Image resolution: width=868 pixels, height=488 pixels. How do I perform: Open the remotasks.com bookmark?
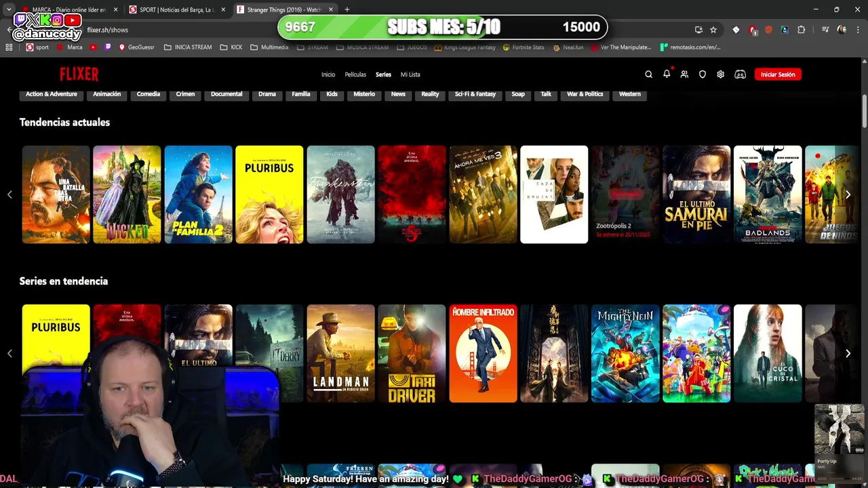point(690,47)
